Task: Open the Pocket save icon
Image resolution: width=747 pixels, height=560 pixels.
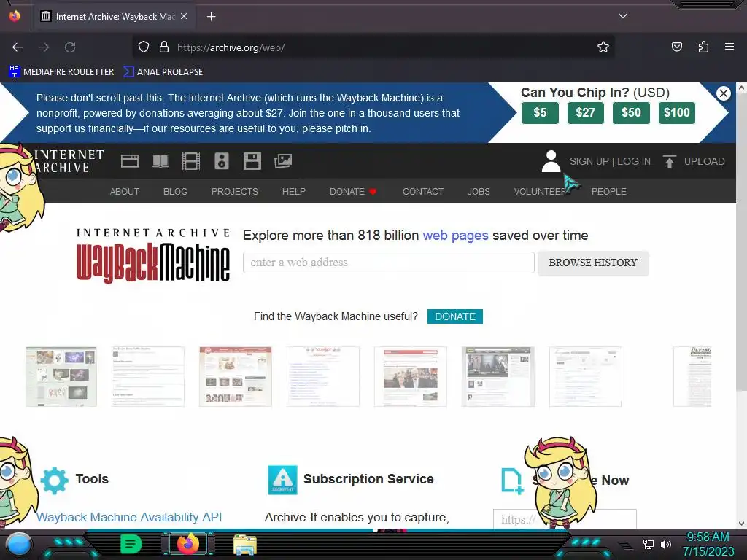Action: tap(676, 47)
